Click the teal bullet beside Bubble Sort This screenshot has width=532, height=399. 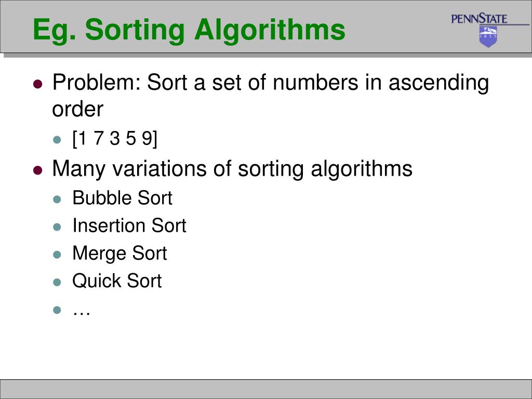click(x=57, y=199)
